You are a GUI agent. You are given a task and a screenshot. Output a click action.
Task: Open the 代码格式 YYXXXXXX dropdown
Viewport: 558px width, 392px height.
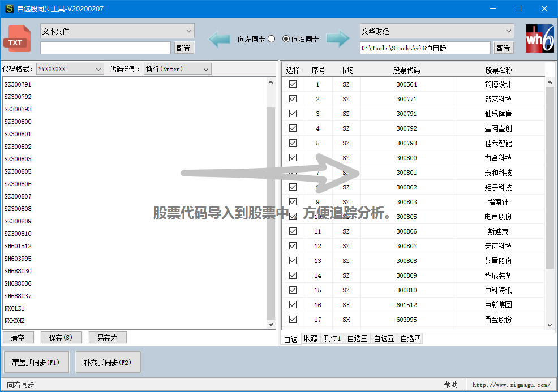[x=70, y=69]
